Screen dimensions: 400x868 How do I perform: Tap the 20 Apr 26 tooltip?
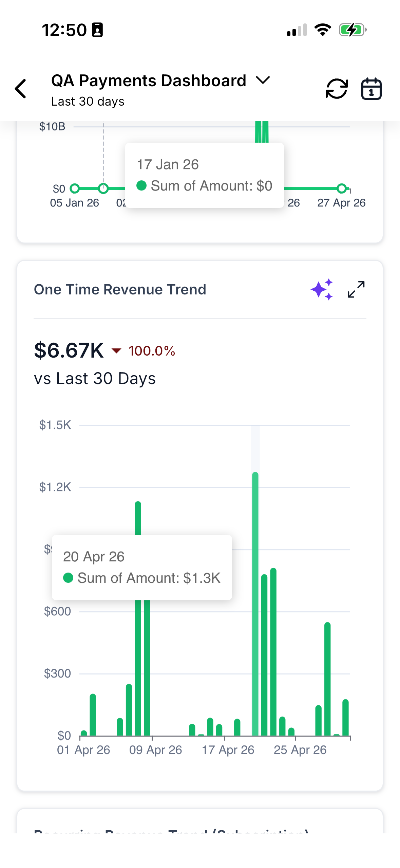click(142, 567)
